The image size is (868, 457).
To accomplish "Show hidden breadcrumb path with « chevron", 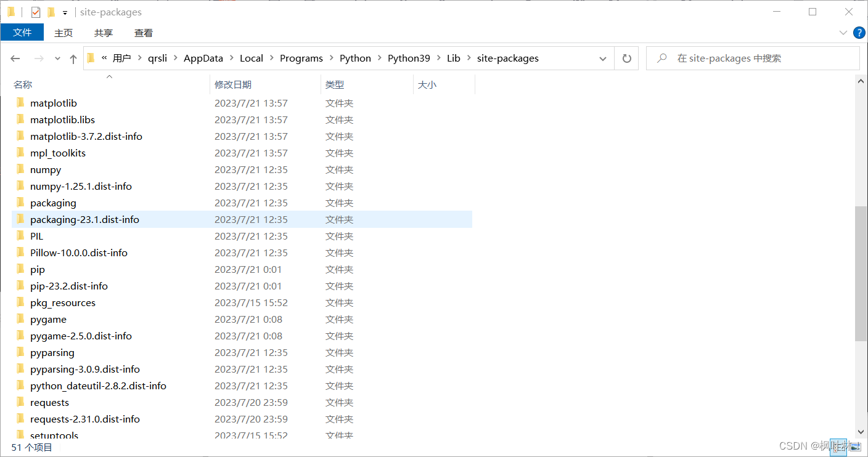I will click(104, 58).
